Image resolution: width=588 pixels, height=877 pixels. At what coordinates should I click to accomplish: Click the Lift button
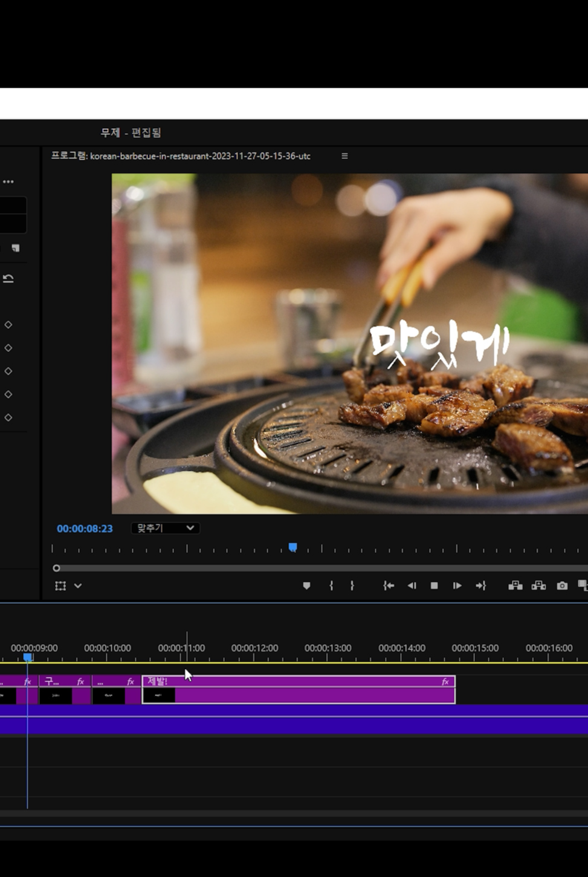(x=515, y=585)
